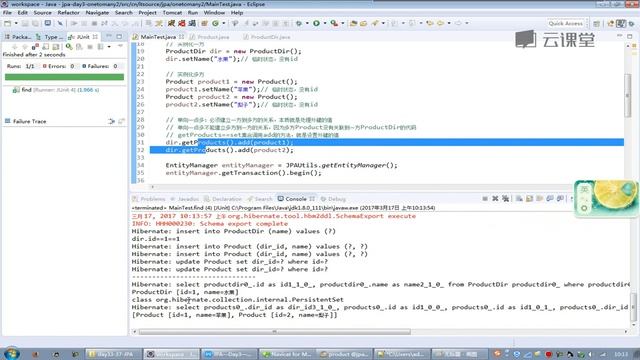Screen dimensions: 640x360
Task: Click the Open Type folder icon
Action: [353, 23]
